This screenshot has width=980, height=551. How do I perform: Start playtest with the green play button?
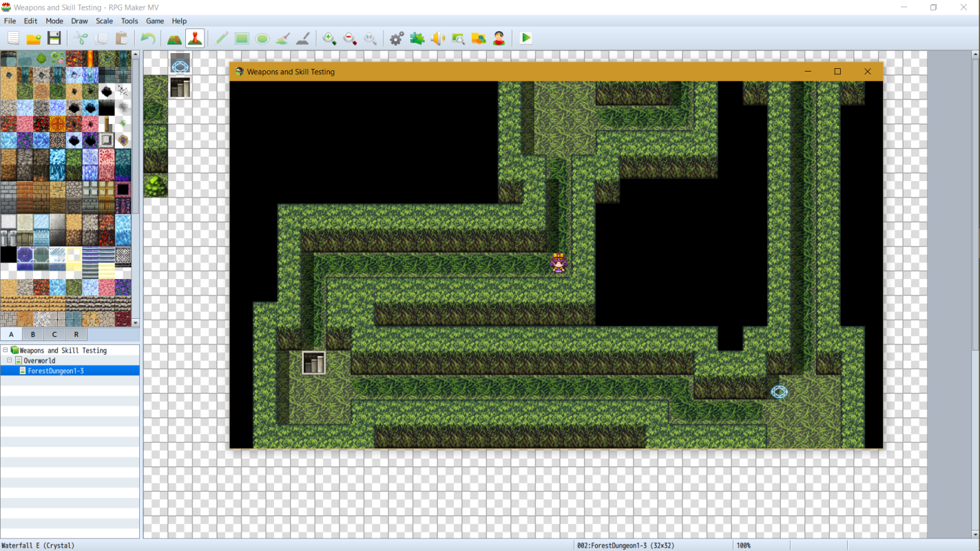point(526,39)
